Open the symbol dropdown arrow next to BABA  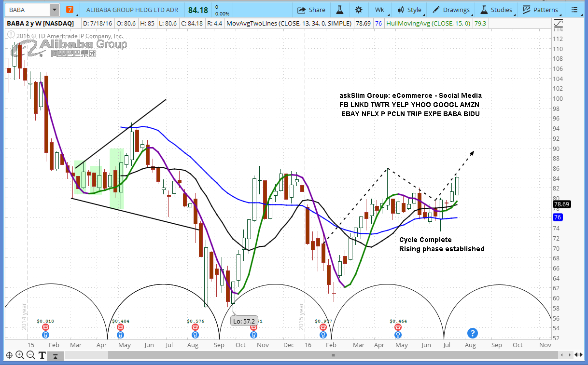[x=54, y=10]
